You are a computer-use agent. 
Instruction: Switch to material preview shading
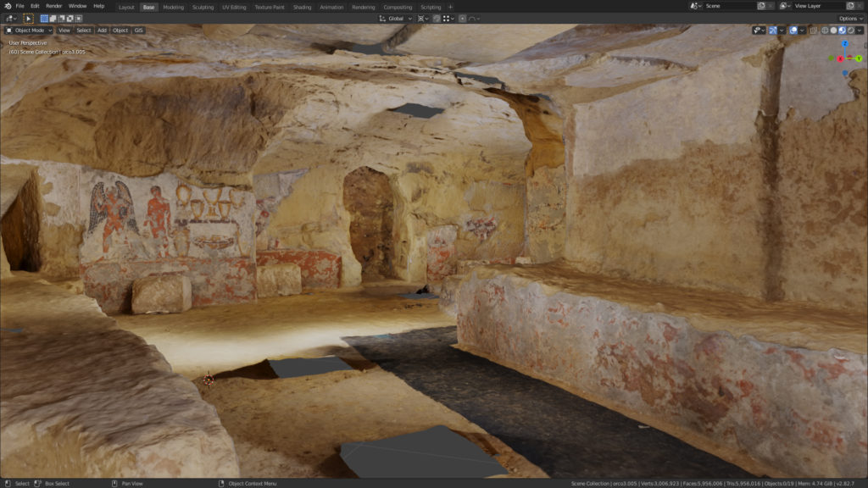pyautogui.click(x=842, y=30)
